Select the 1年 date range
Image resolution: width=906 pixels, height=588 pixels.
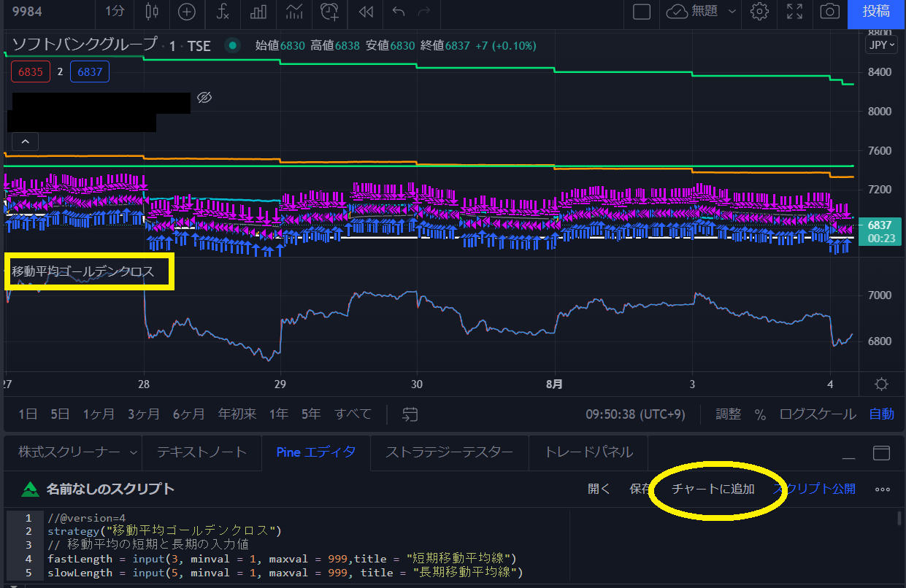click(279, 414)
